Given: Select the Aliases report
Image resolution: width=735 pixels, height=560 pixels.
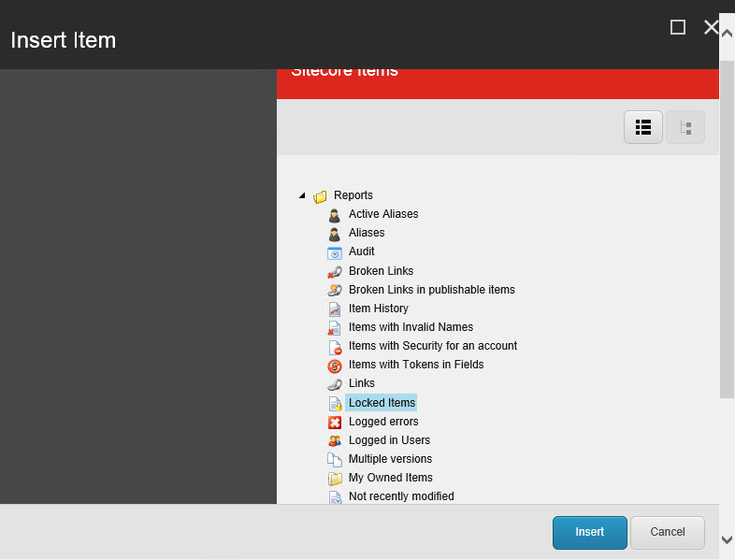Looking at the screenshot, I should click(x=367, y=233).
